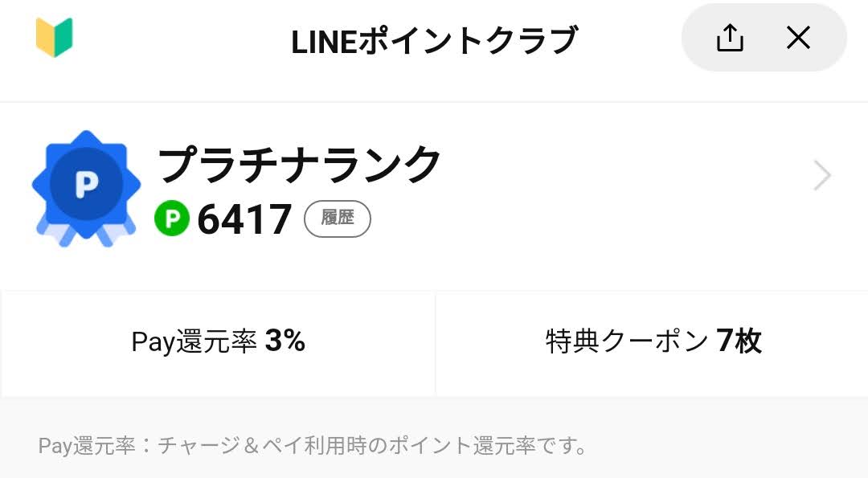The width and height of the screenshot is (868, 478).
Task: Open the Pay還元率 3% section
Action: click(x=218, y=343)
